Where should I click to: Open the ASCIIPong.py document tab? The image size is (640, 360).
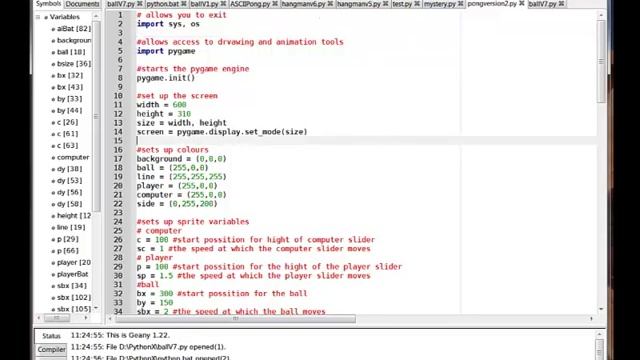pos(250,4)
